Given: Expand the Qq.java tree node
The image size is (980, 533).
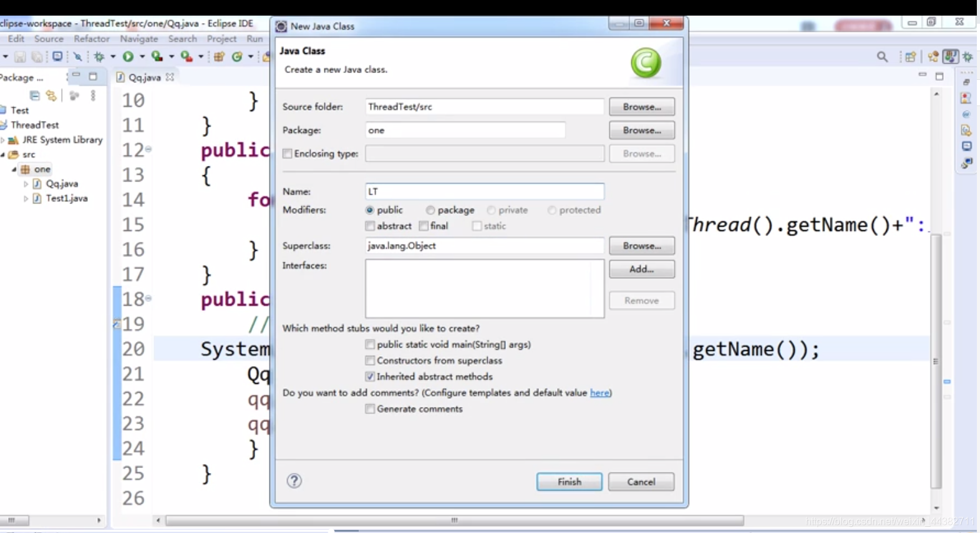Looking at the screenshot, I should 26,184.
